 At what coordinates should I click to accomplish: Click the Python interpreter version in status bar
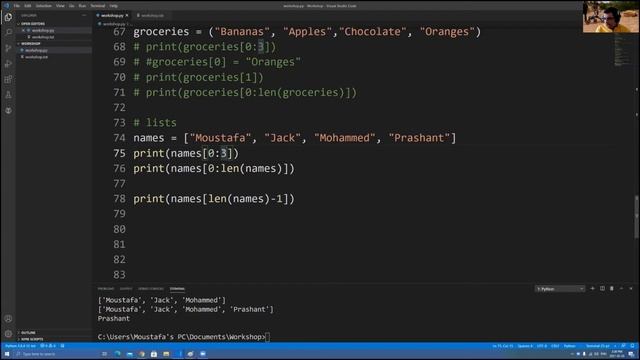(x=20, y=346)
